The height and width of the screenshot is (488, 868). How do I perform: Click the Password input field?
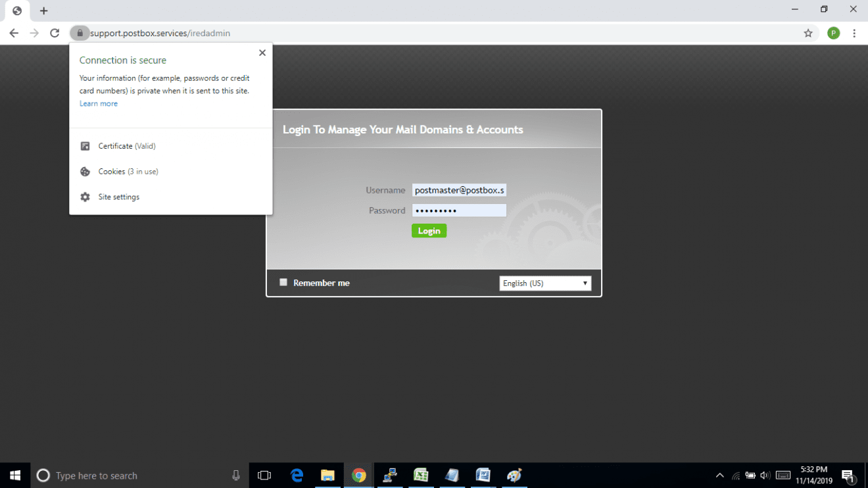(459, 210)
